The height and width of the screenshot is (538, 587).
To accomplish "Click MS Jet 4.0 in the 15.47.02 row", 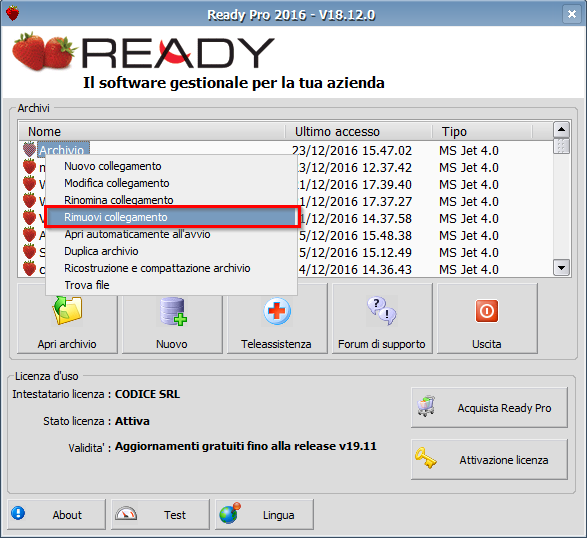I will pyautogui.click(x=469, y=151).
